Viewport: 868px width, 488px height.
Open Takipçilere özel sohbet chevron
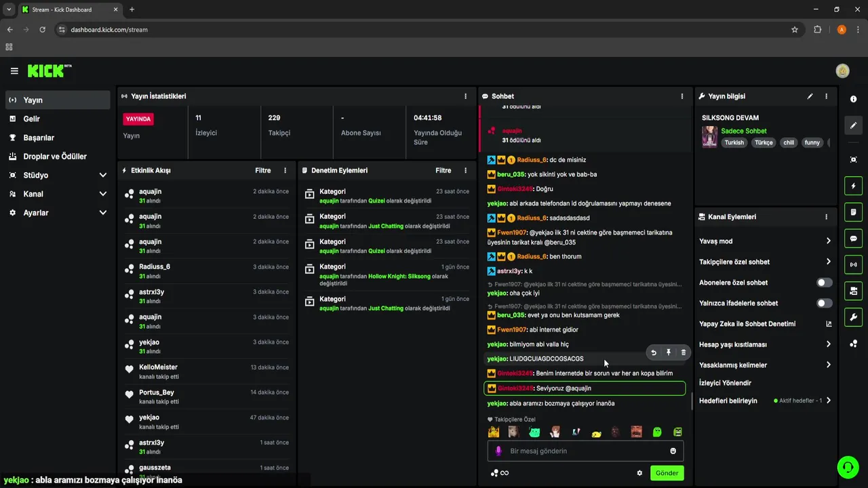pos(828,262)
